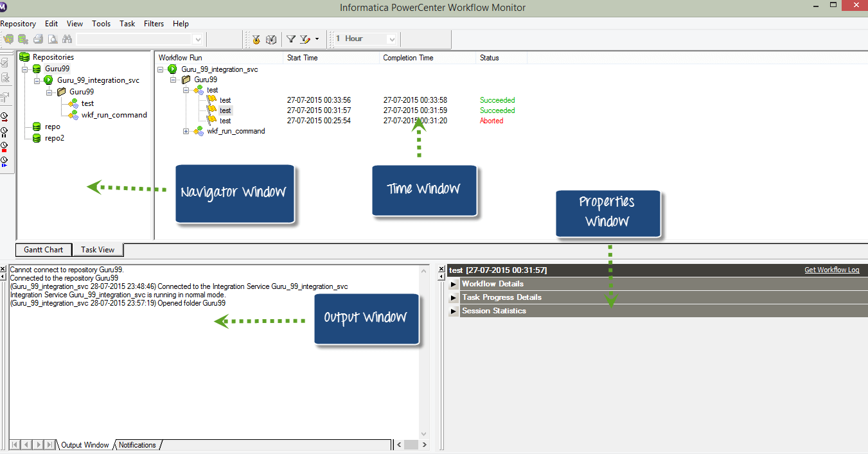The image size is (868, 454).
Task: Expand the Session Statistics section
Action: click(x=454, y=311)
